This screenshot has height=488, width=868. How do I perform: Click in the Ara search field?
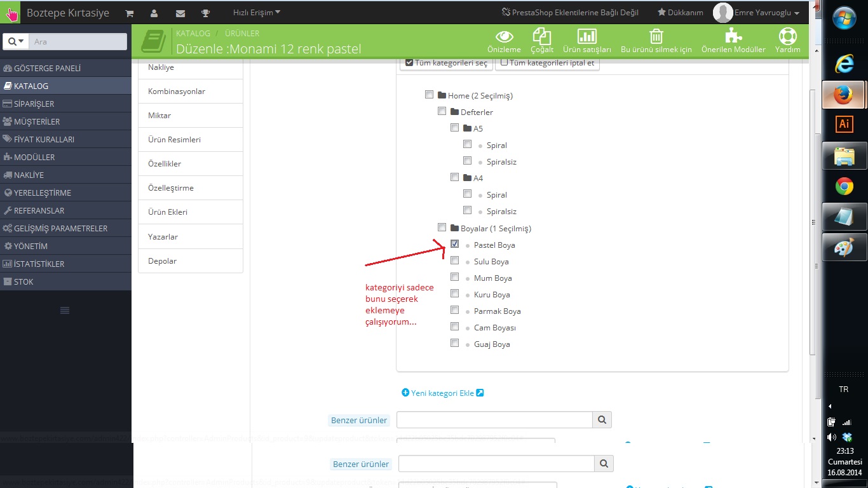tap(78, 41)
